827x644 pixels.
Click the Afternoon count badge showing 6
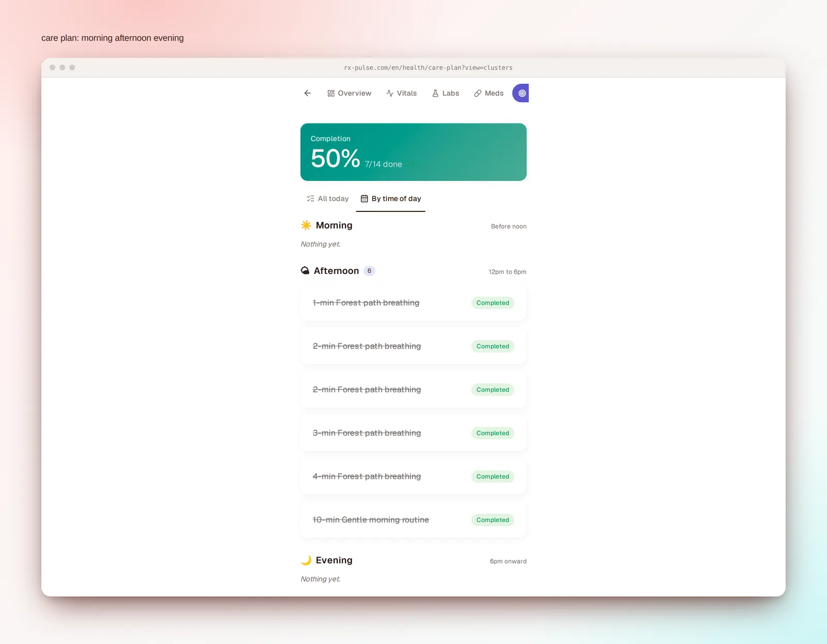pyautogui.click(x=369, y=271)
